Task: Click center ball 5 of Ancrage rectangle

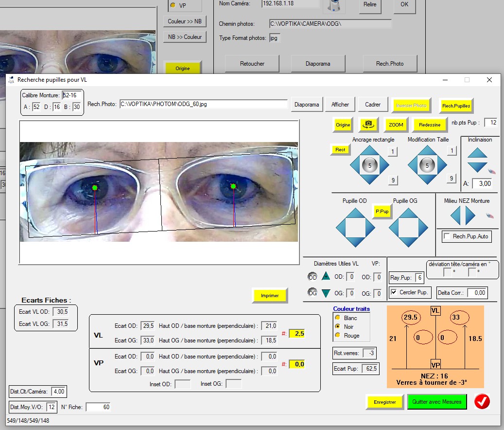Action: [x=370, y=165]
